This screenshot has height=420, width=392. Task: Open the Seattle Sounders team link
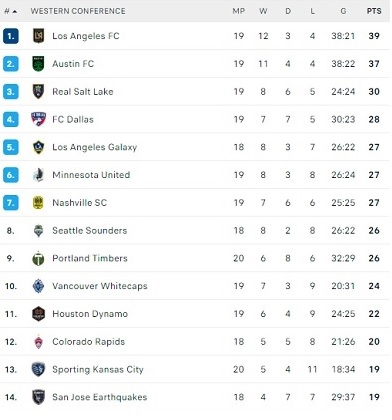click(90, 230)
